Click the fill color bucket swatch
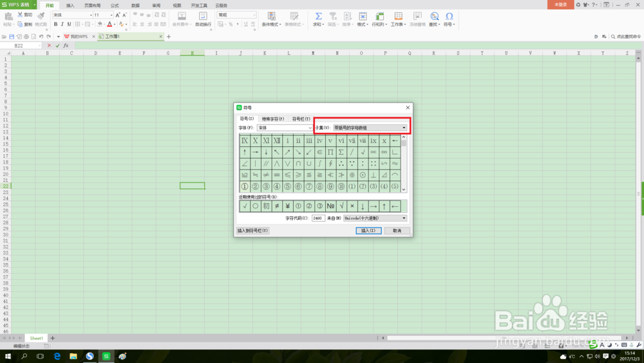Viewport: 644px width, 363px height. 99,25
